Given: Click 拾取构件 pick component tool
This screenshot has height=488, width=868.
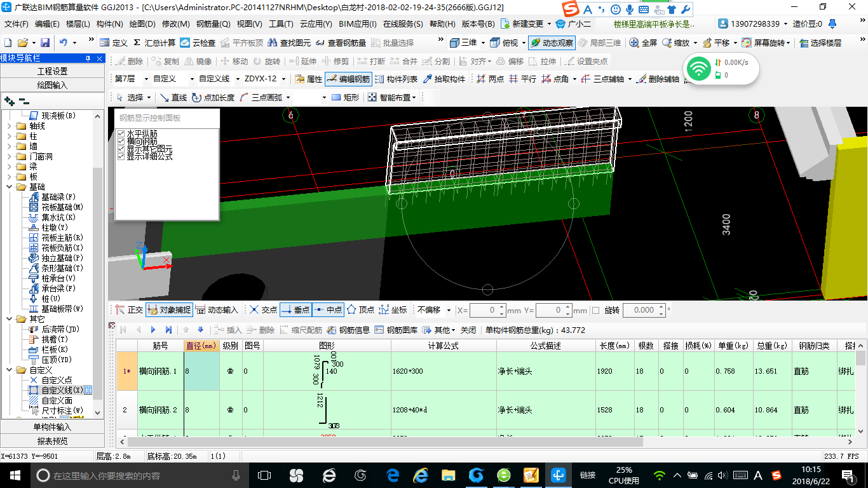Looking at the screenshot, I should [444, 79].
